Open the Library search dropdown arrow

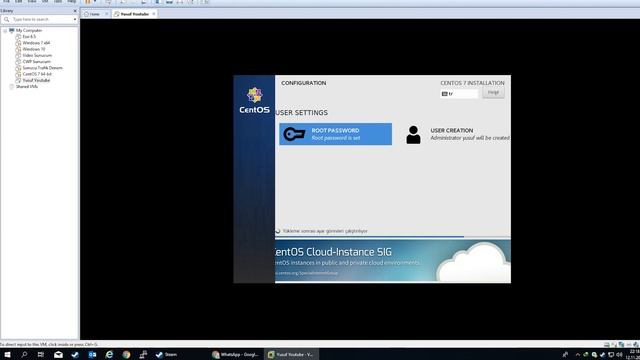(x=75, y=19)
